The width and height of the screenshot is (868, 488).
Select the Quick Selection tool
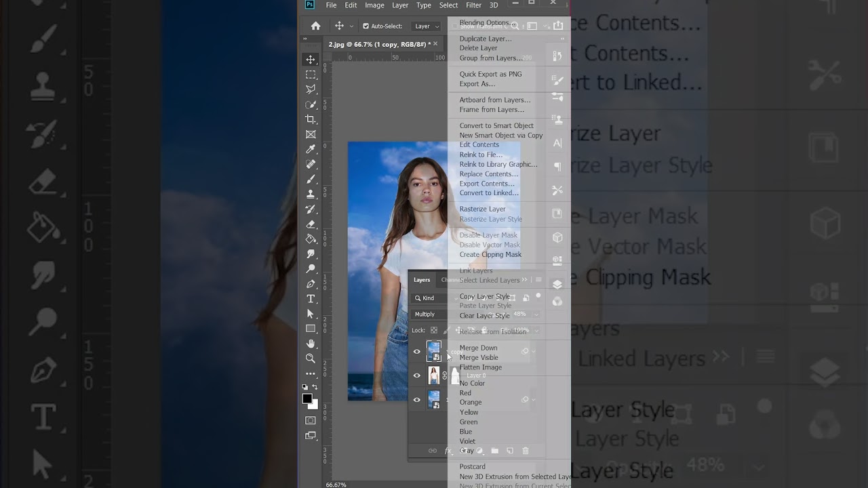tap(311, 104)
